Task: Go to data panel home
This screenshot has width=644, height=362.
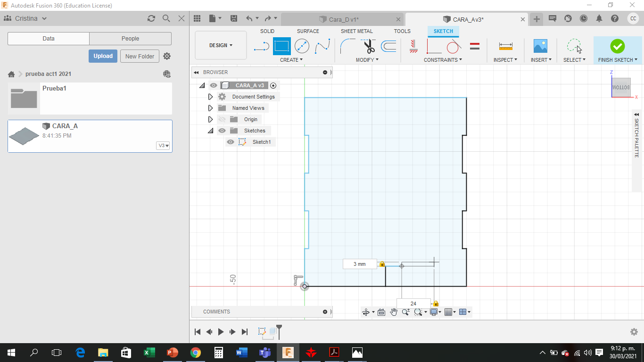Action: [11, 74]
